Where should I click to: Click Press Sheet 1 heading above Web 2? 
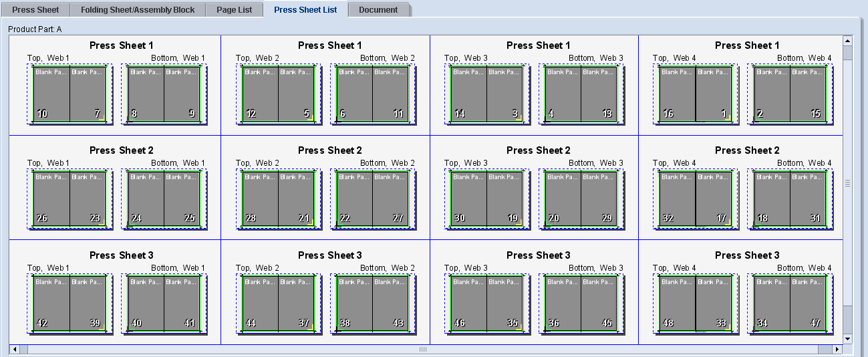[x=330, y=45]
